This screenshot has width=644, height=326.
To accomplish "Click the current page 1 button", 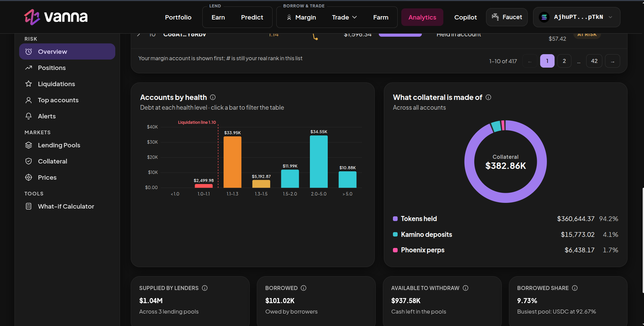I will pyautogui.click(x=547, y=61).
